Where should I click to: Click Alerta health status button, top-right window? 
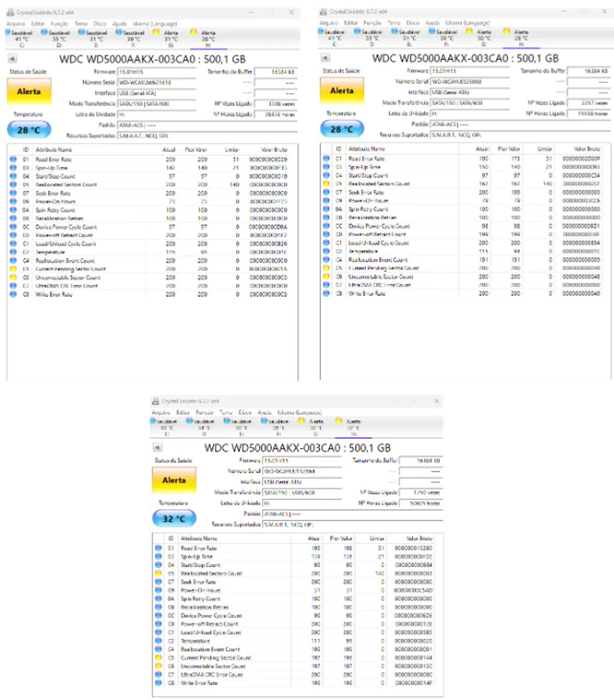342,90
